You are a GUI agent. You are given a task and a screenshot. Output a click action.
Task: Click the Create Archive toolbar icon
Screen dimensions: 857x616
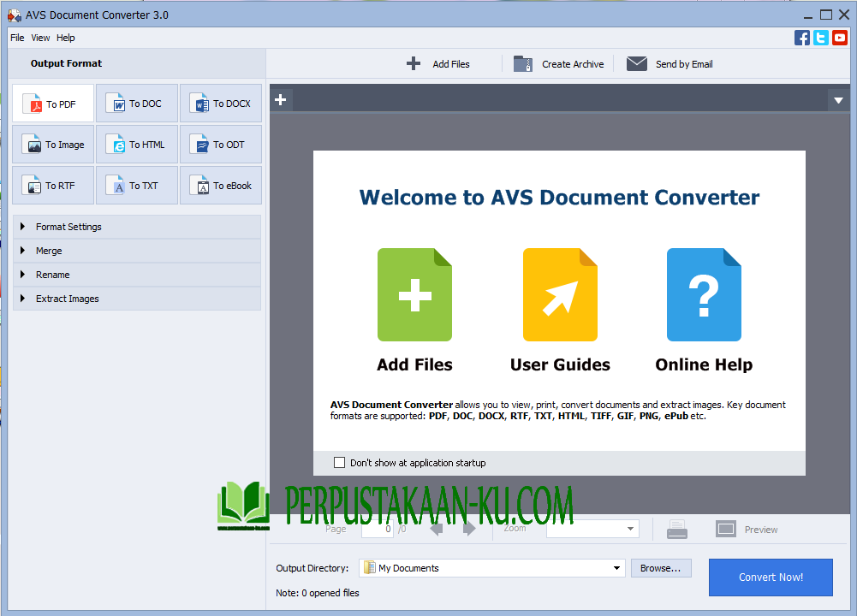(x=523, y=64)
